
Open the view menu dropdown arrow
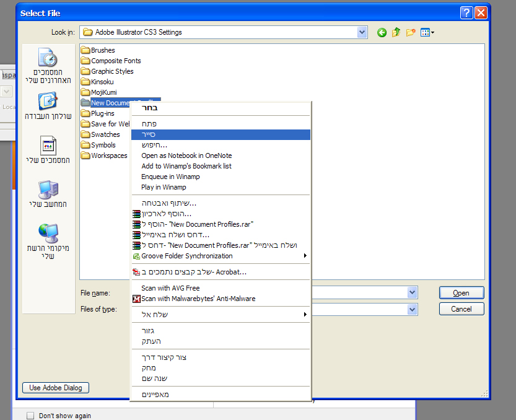click(433, 32)
